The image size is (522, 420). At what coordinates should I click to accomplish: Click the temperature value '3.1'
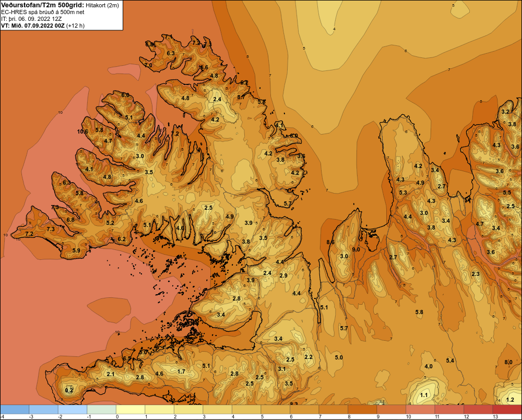coord(282,369)
